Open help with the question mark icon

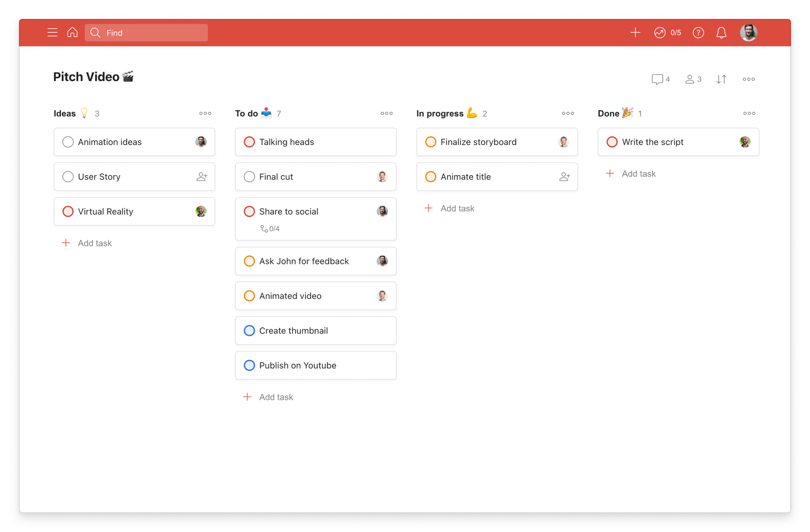click(x=698, y=32)
